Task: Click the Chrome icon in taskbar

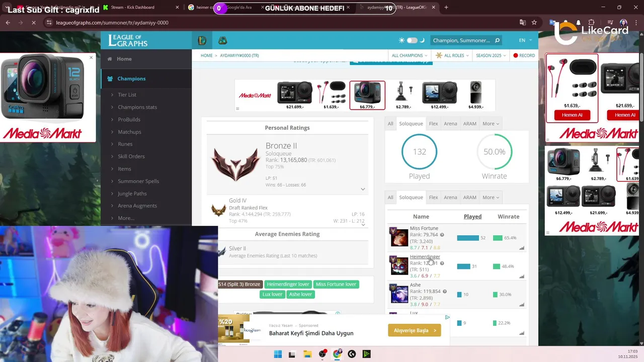Action: click(337, 354)
